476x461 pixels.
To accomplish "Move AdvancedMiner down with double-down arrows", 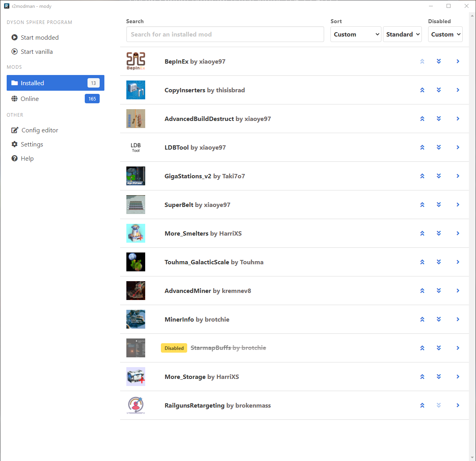I will pos(439,291).
